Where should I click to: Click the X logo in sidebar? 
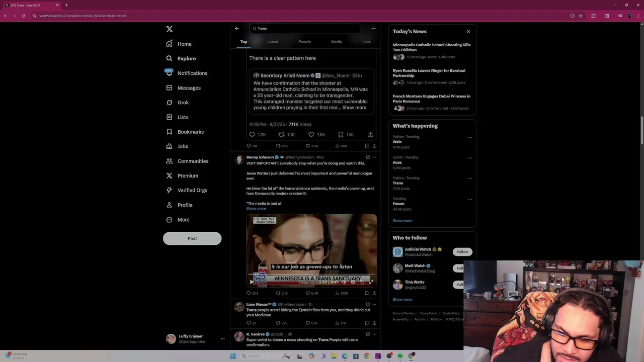(x=170, y=29)
